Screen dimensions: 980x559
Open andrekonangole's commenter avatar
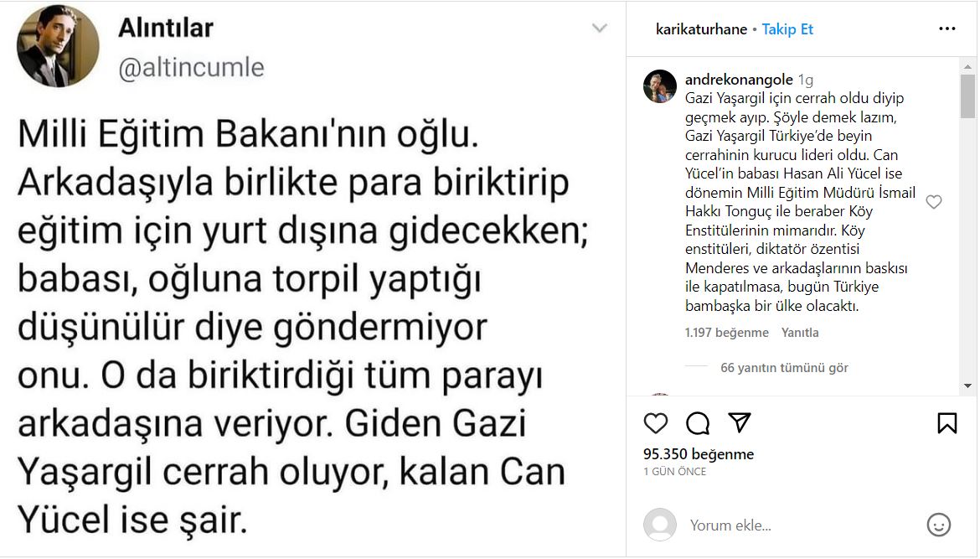(x=660, y=86)
